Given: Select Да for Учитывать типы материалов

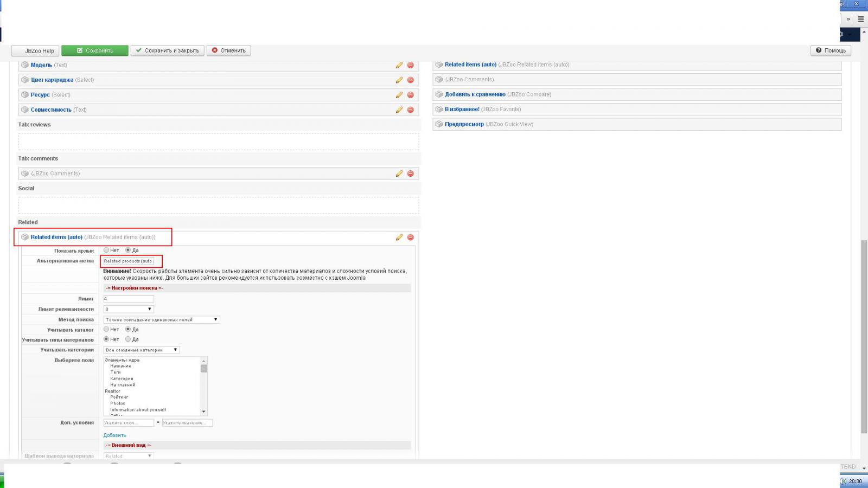Looking at the screenshot, I should pyautogui.click(x=128, y=339).
